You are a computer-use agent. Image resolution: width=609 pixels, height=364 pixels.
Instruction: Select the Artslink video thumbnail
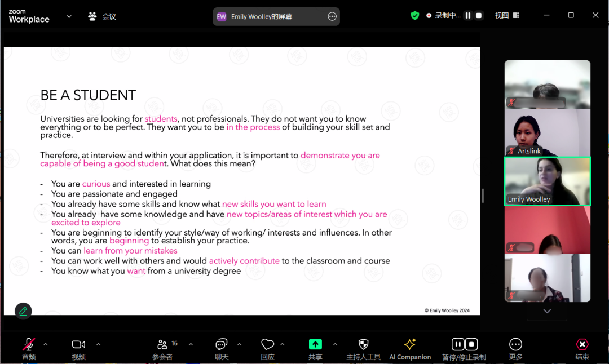(547, 133)
